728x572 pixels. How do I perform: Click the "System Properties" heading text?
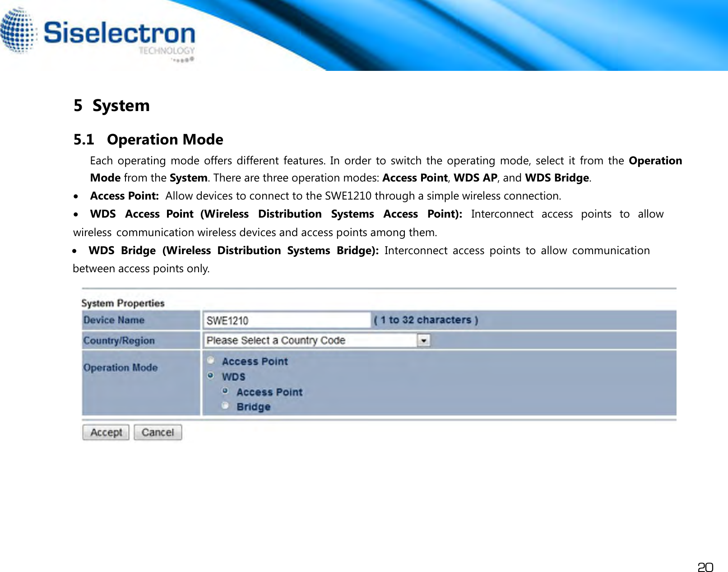tap(123, 303)
